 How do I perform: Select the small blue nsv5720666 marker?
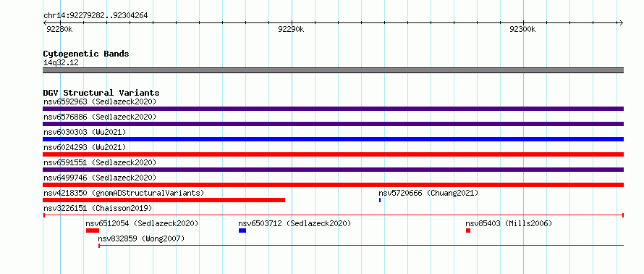[x=380, y=200]
